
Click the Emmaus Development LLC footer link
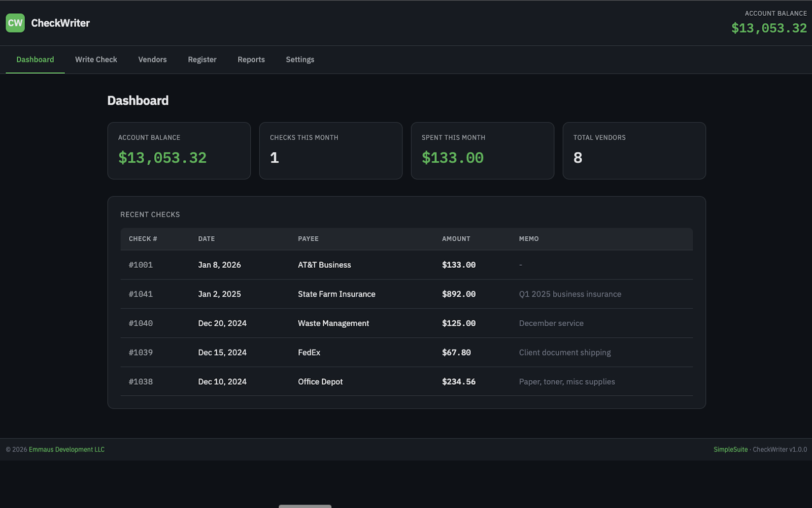pyautogui.click(x=67, y=449)
